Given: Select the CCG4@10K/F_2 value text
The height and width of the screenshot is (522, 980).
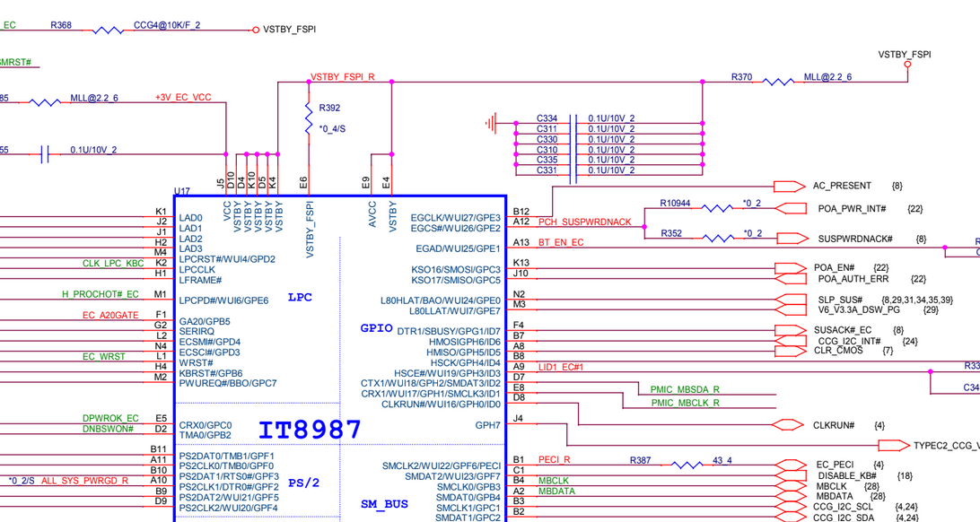Looking at the screenshot, I should click(x=167, y=25).
